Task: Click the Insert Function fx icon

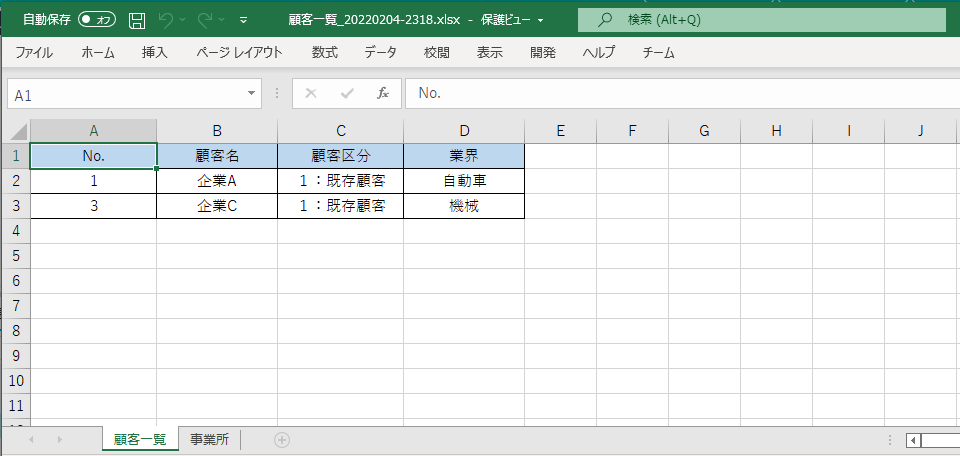Action: click(383, 94)
